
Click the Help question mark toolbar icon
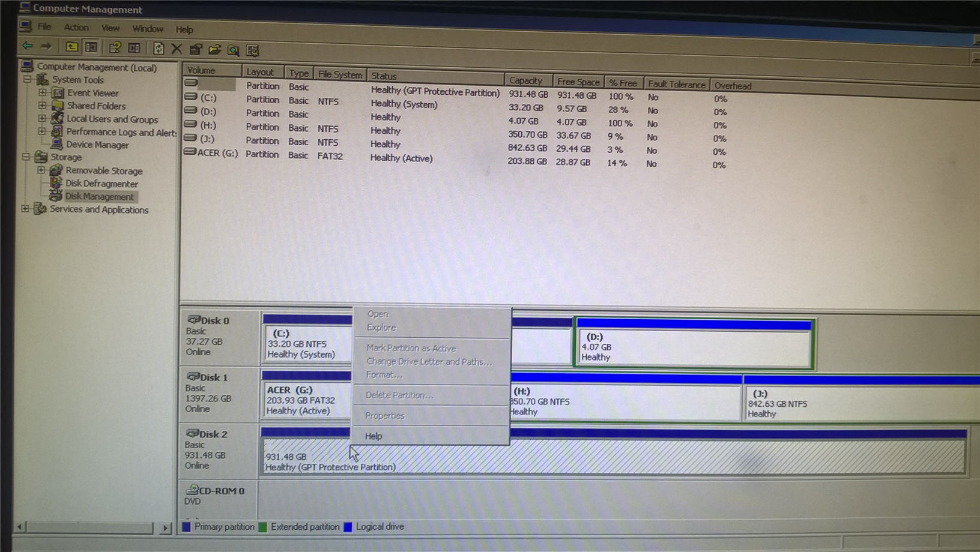click(x=115, y=47)
